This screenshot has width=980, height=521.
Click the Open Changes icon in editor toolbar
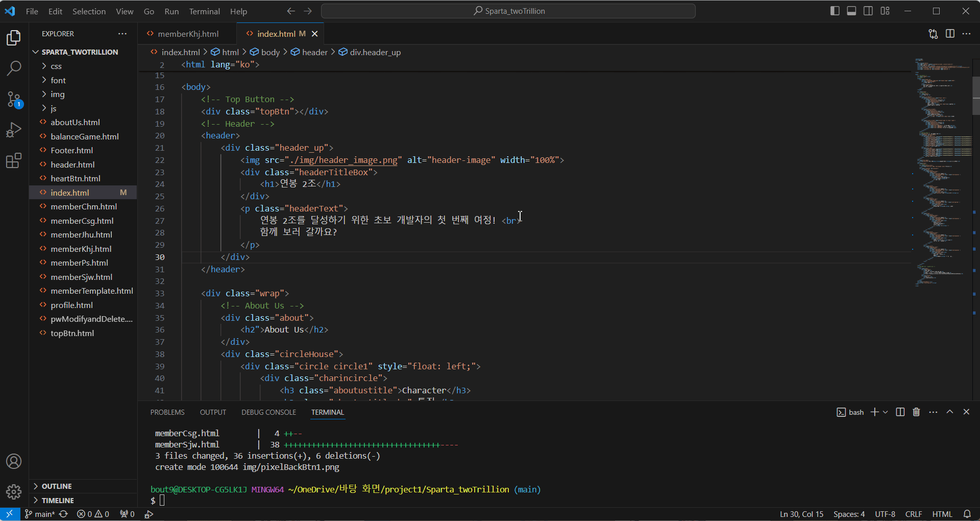[x=933, y=34]
